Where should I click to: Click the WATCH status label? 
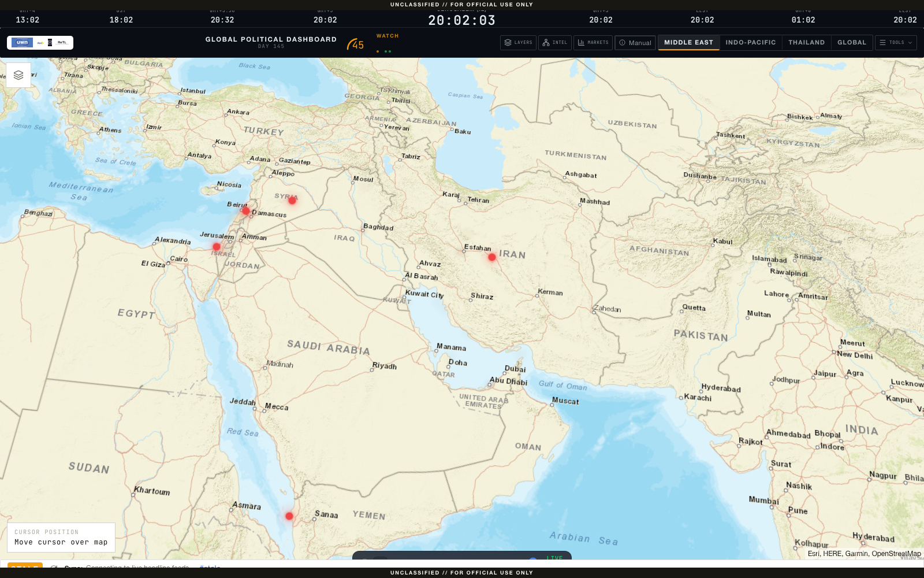(x=388, y=36)
